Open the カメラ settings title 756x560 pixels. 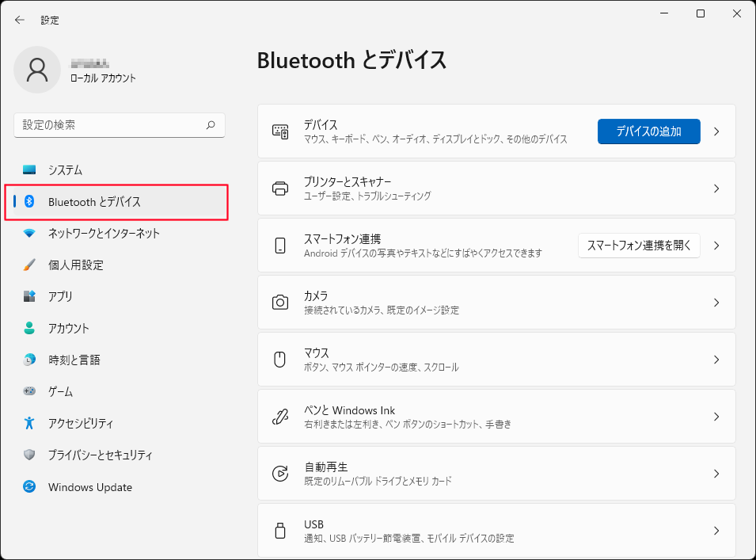tap(317, 295)
